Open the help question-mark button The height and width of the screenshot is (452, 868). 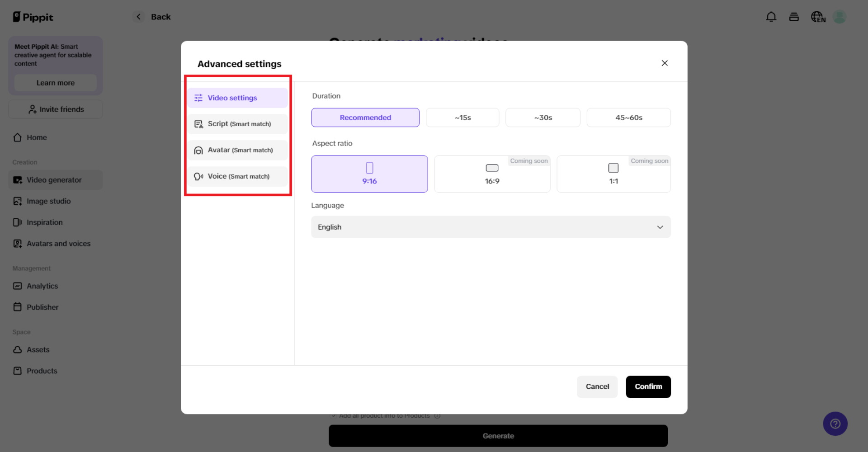[835, 424]
